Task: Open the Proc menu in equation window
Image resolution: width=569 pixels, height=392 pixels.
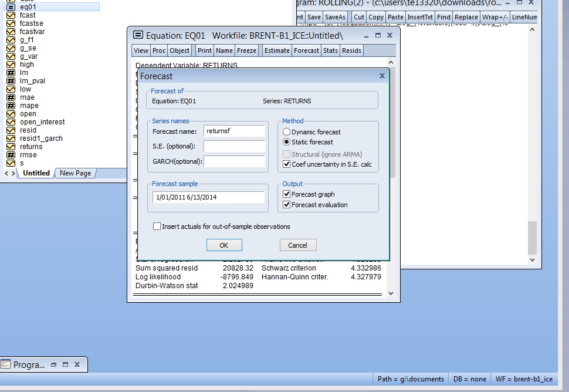Action: tap(159, 50)
